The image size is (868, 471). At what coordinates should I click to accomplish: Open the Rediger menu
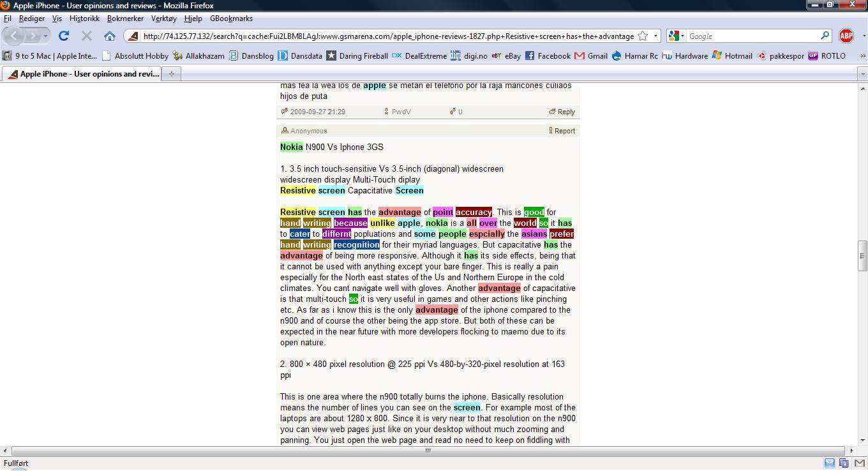pos(32,19)
